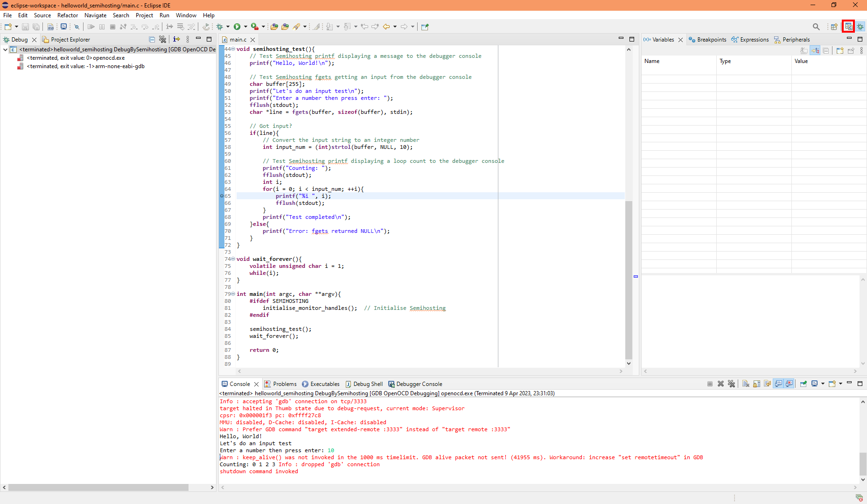Toggle Show Logical Structures in the Variables view
Image resolution: width=867 pixels, height=504 pixels.
click(x=816, y=50)
